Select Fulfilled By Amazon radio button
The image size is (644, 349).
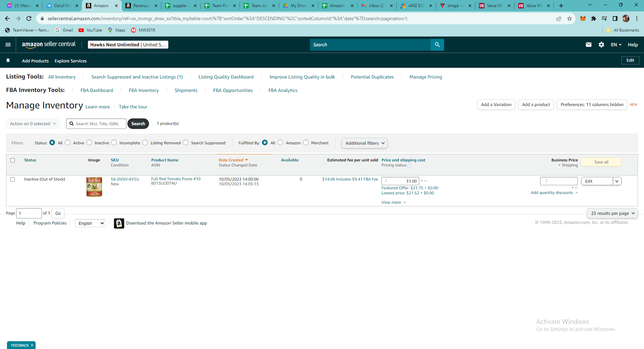point(280,143)
